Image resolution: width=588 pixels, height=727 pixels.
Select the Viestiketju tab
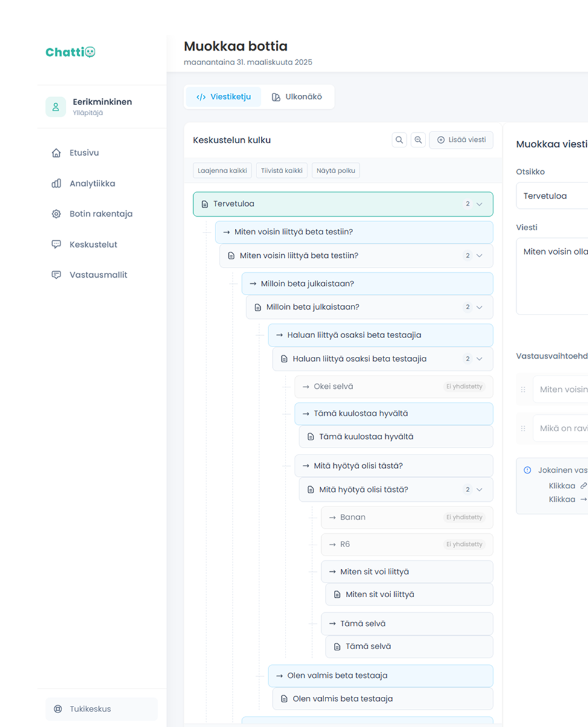tap(223, 97)
